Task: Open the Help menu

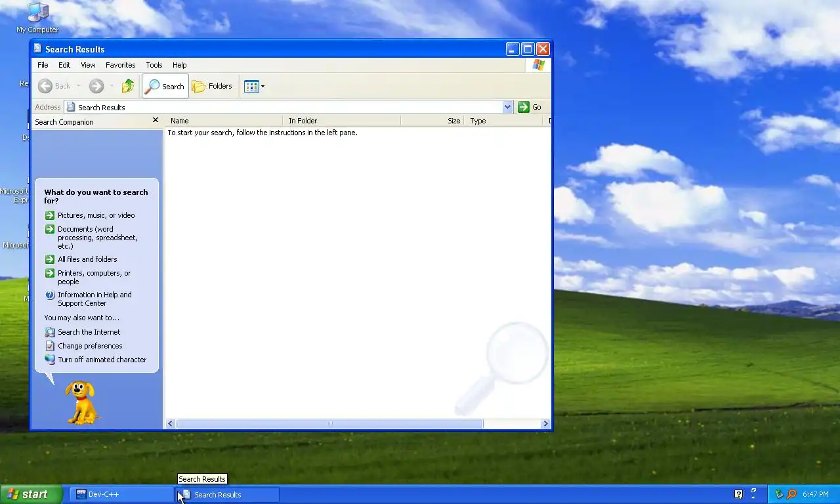Action: [x=180, y=65]
